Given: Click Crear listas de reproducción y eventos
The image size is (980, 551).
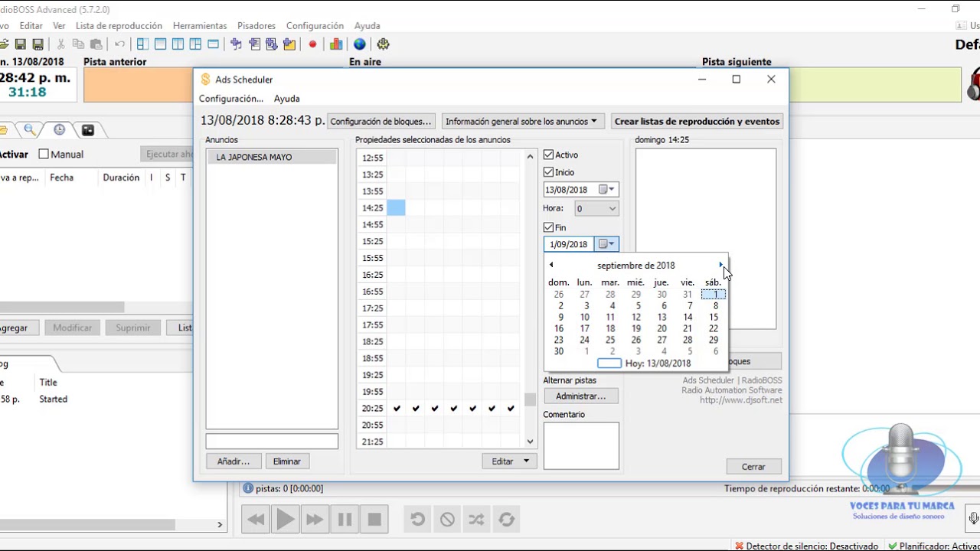Looking at the screenshot, I should [697, 121].
